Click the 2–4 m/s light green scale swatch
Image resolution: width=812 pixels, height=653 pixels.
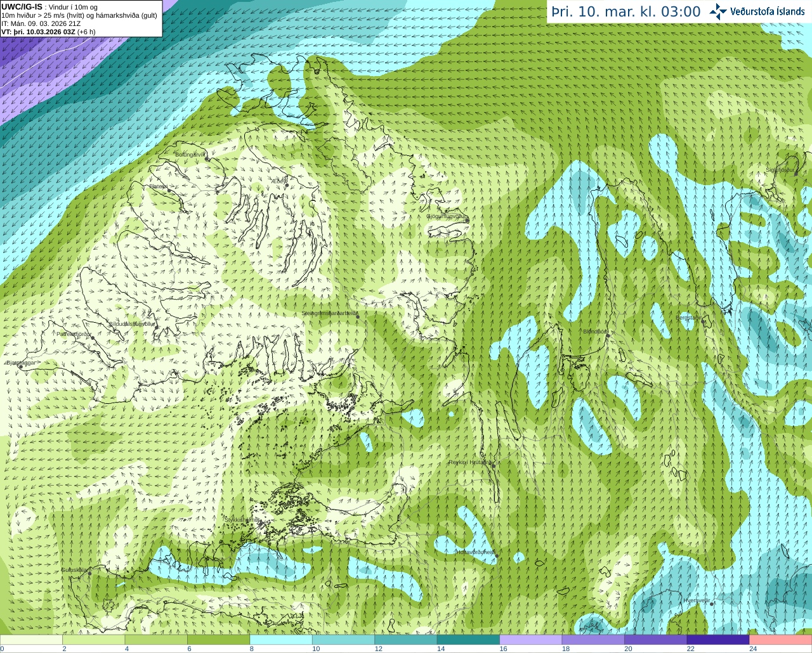pyautogui.click(x=93, y=640)
